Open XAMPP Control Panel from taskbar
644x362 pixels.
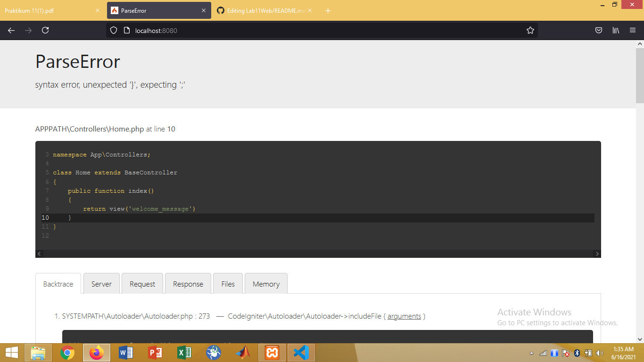(x=272, y=352)
